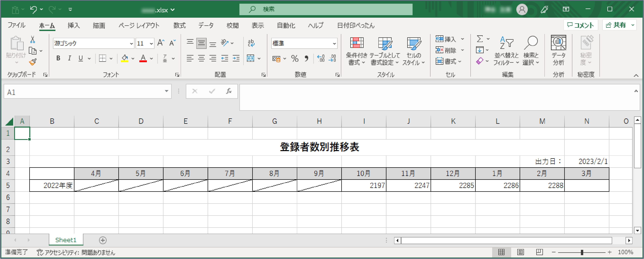Viewport: 644px width, 259px height.
Task: Apply yellow fill color
Action: [x=125, y=58]
